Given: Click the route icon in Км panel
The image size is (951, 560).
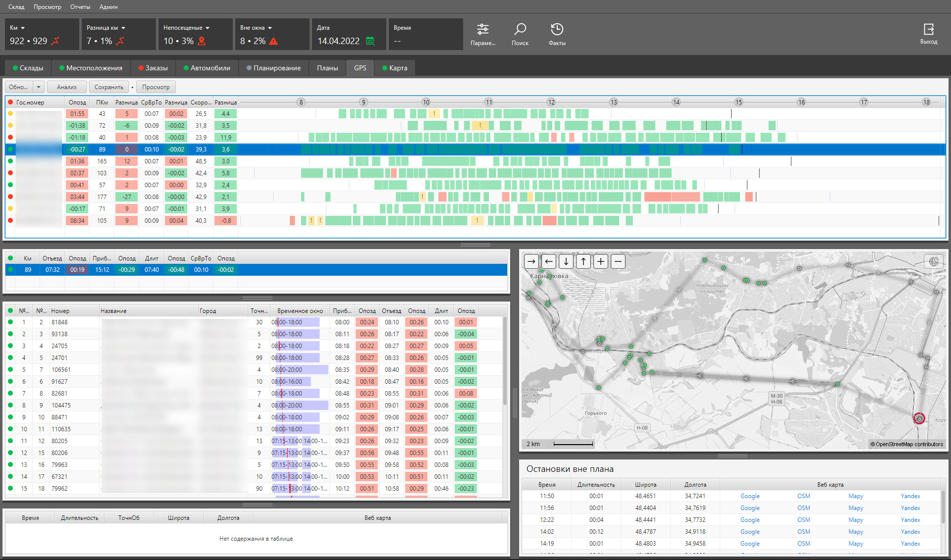Looking at the screenshot, I should (x=55, y=41).
